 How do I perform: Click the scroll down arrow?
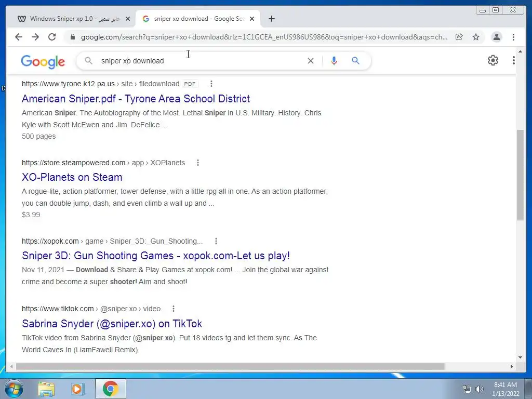[x=521, y=357]
